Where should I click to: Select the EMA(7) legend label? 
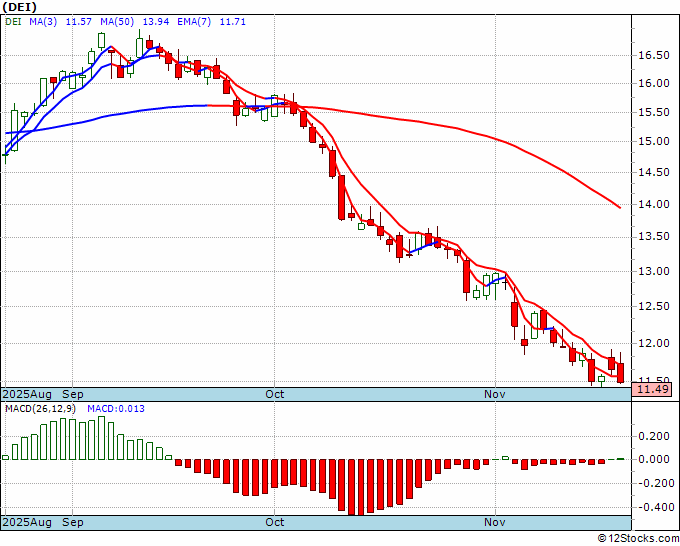coord(194,22)
